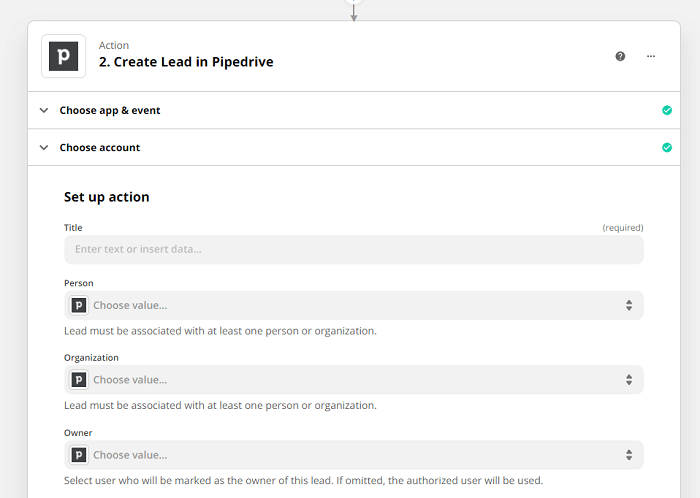Image resolution: width=700 pixels, height=498 pixels.
Task: Click the helper text under the Person field
Action: 220,331
